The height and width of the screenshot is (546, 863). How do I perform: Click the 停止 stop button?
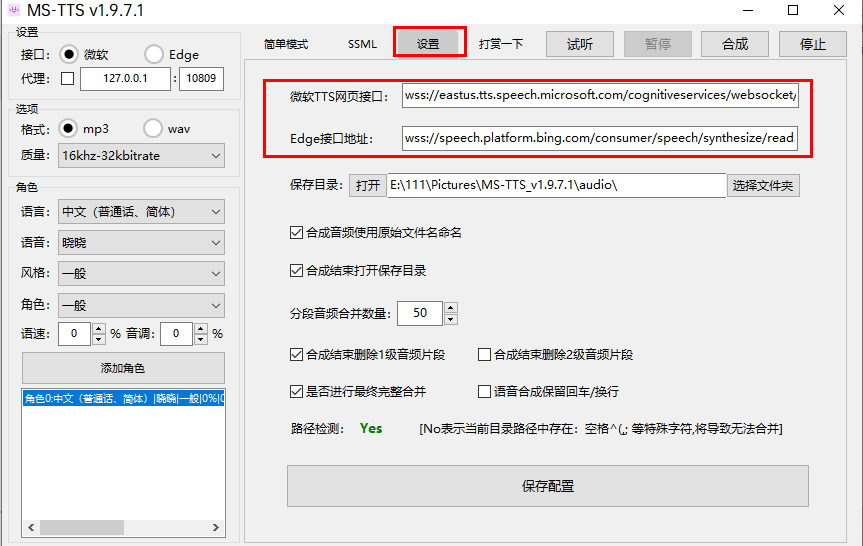[813, 44]
